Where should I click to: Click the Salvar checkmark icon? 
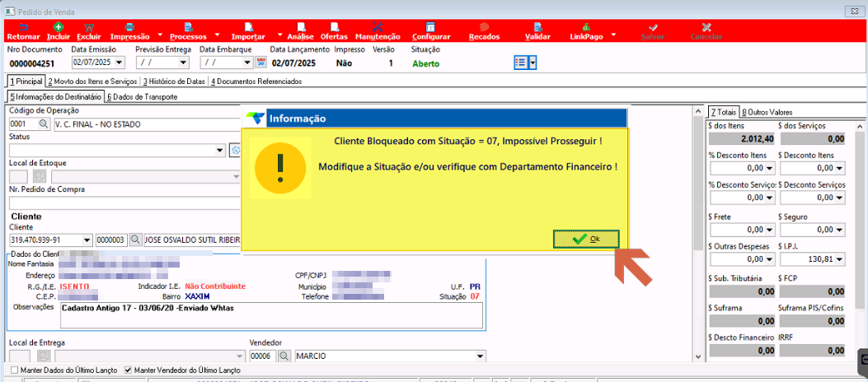click(x=653, y=27)
